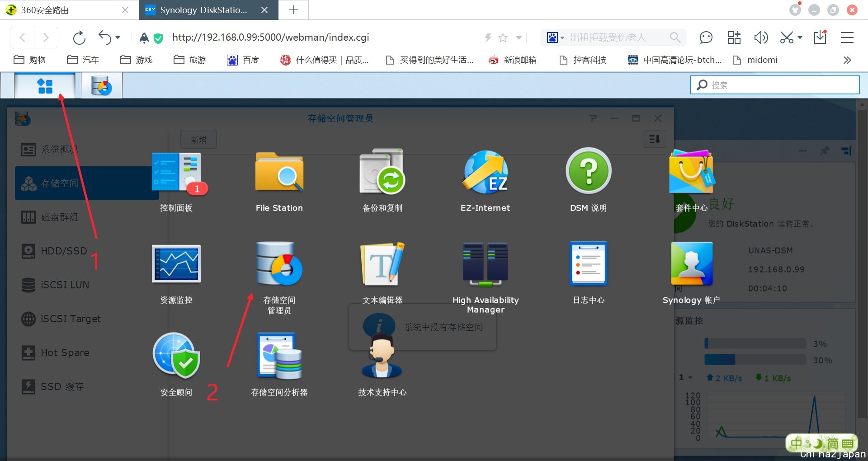Open the browser downloads icon
This screenshot has width=868, height=461.
[820, 37]
